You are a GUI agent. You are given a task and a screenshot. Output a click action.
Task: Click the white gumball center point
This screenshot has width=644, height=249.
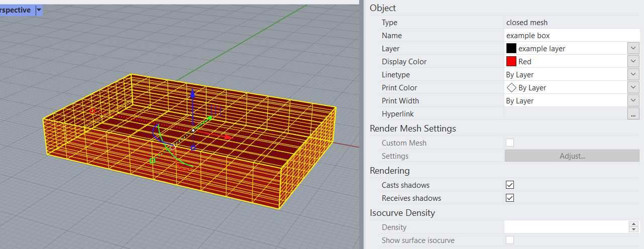(193, 131)
